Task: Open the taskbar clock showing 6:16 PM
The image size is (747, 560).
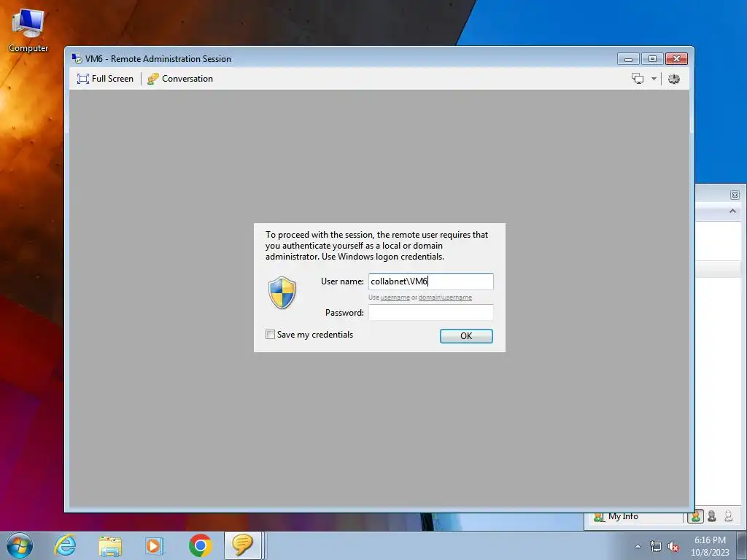Action: click(710, 546)
